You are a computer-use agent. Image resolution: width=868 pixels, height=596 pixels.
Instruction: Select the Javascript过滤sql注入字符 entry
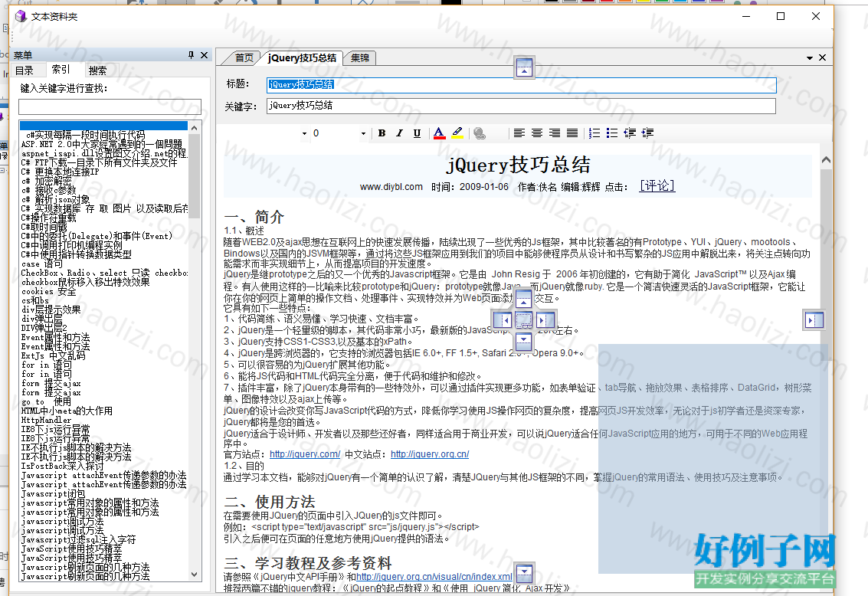[78, 539]
